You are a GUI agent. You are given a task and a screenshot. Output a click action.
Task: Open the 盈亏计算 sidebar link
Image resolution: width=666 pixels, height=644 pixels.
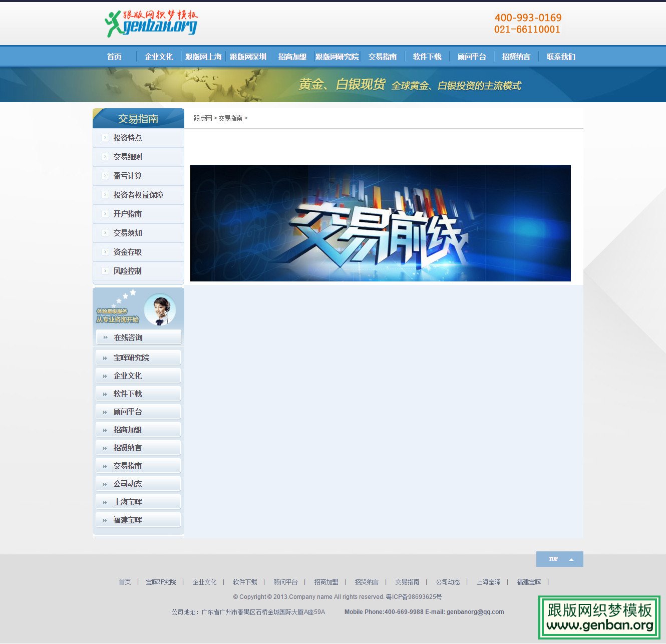click(128, 176)
